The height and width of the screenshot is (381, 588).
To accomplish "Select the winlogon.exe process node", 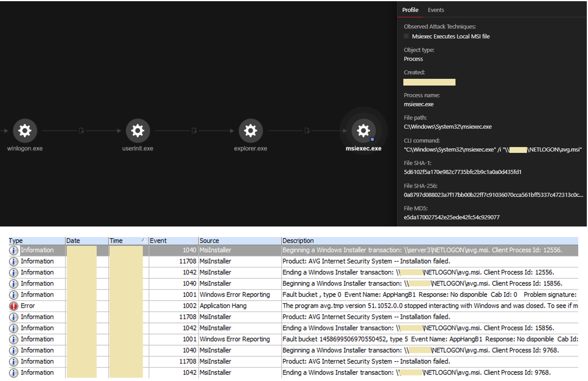I will (x=25, y=131).
